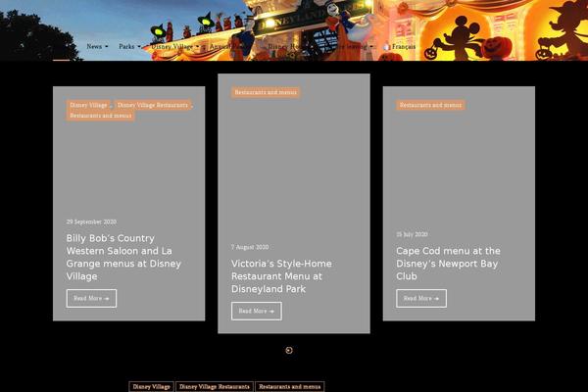Click Disney Village Restaurants tag on Billy Bob's card
The image size is (588, 392).
click(x=153, y=105)
